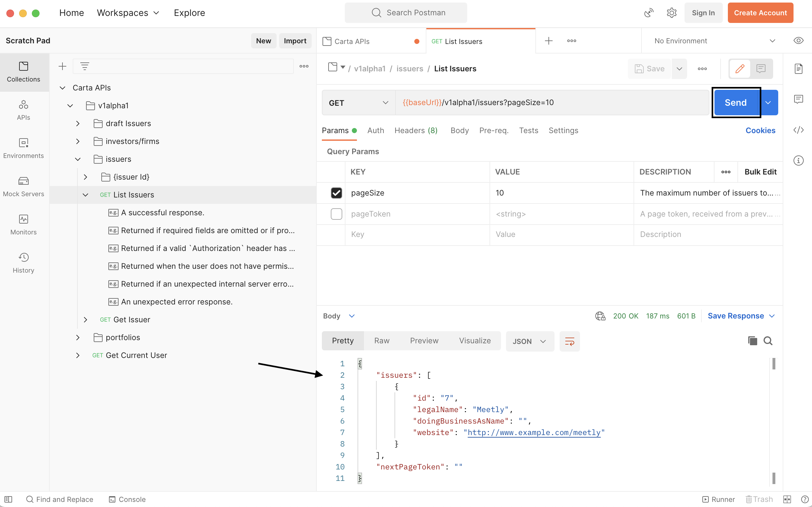Open the request documentation icon

(x=798, y=69)
